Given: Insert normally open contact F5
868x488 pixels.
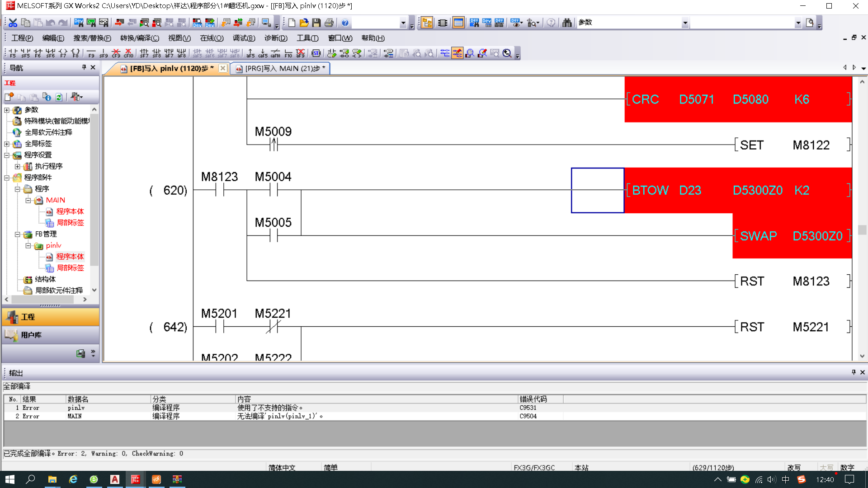Looking at the screenshot, I should click(13, 53).
